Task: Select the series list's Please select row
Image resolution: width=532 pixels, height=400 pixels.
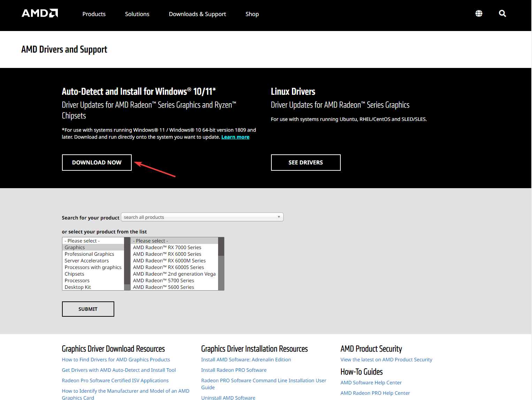Action: [x=175, y=241]
